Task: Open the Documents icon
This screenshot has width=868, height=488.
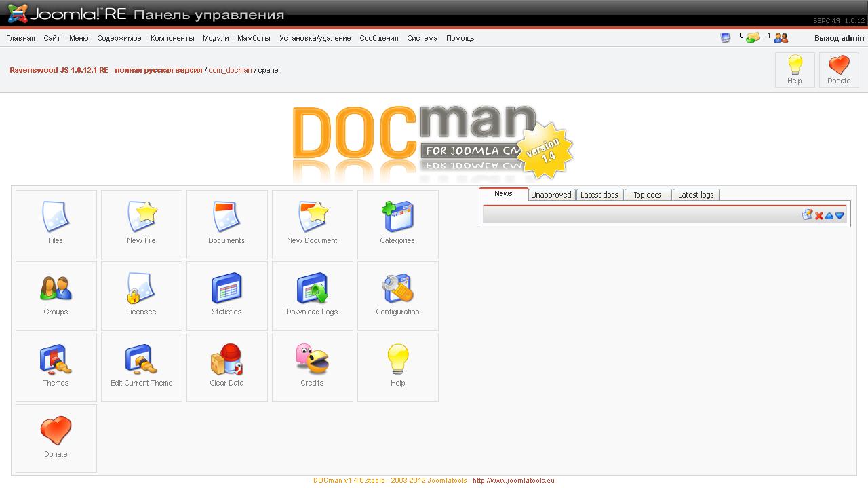Action: pyautogui.click(x=226, y=223)
